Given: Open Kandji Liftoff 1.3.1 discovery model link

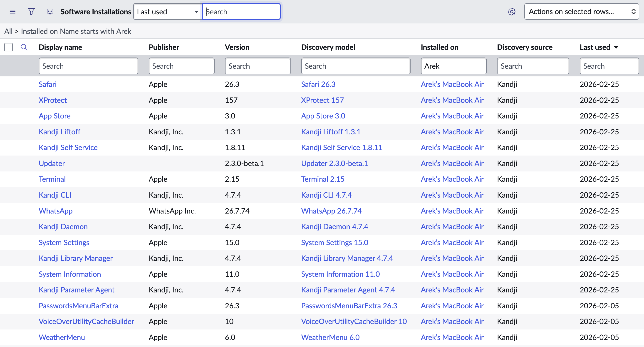Looking at the screenshot, I should point(331,132).
